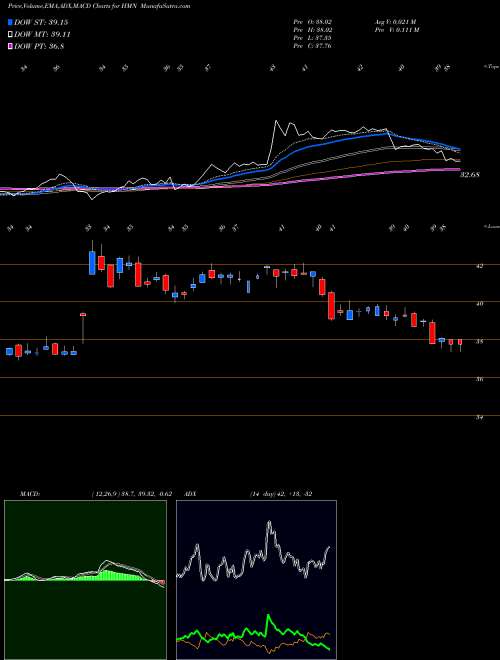Click the 'Pre V: 0.111 M' value

point(396,30)
